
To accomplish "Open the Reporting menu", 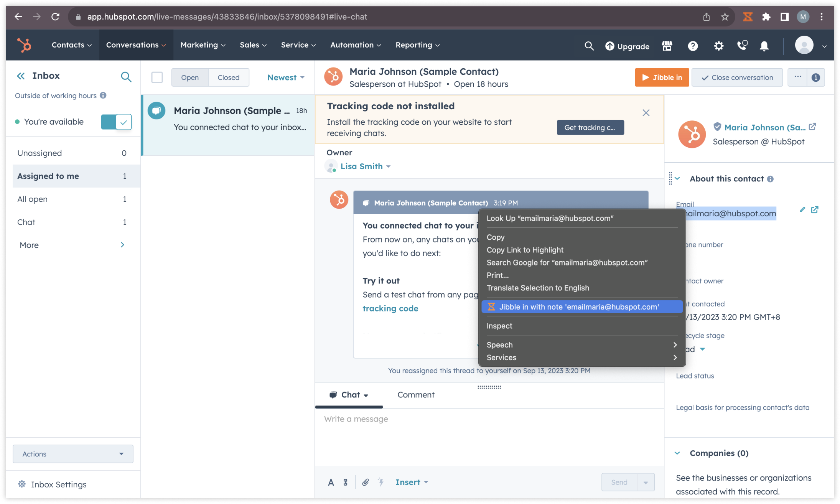I will [x=417, y=45].
